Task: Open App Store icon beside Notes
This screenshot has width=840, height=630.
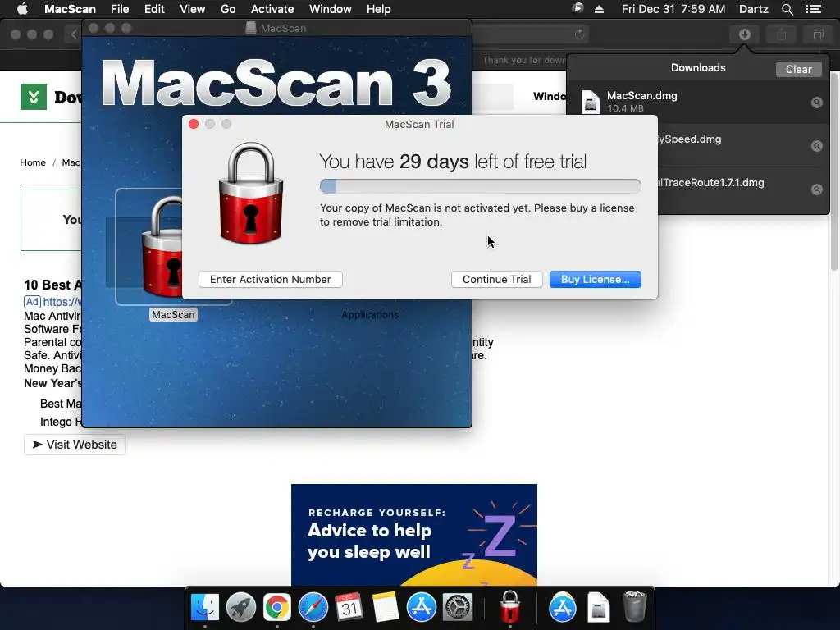Action: 421,608
